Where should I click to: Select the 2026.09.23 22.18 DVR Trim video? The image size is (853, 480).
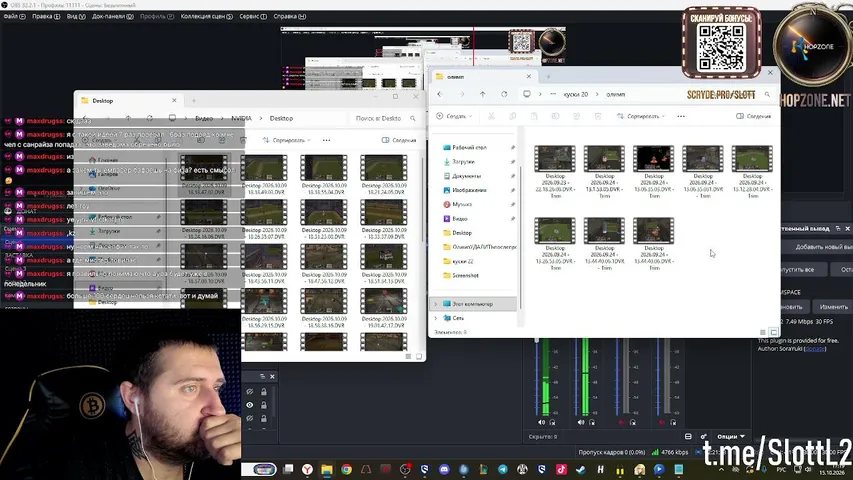click(555, 171)
